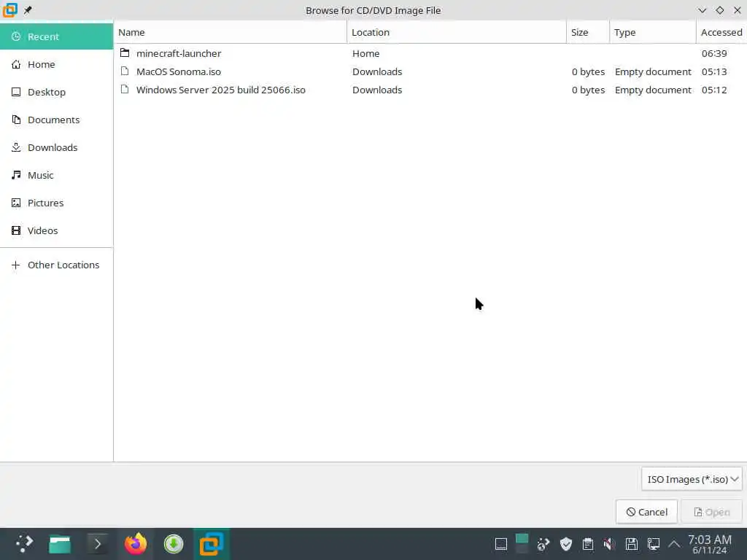Browse the Pictures folder
The image size is (747, 560).
pos(56,203)
